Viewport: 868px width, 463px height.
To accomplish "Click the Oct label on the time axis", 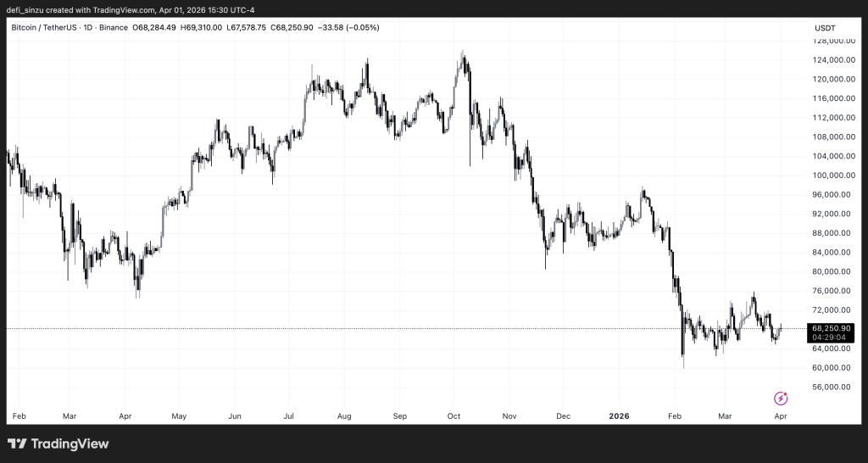I will point(453,416).
